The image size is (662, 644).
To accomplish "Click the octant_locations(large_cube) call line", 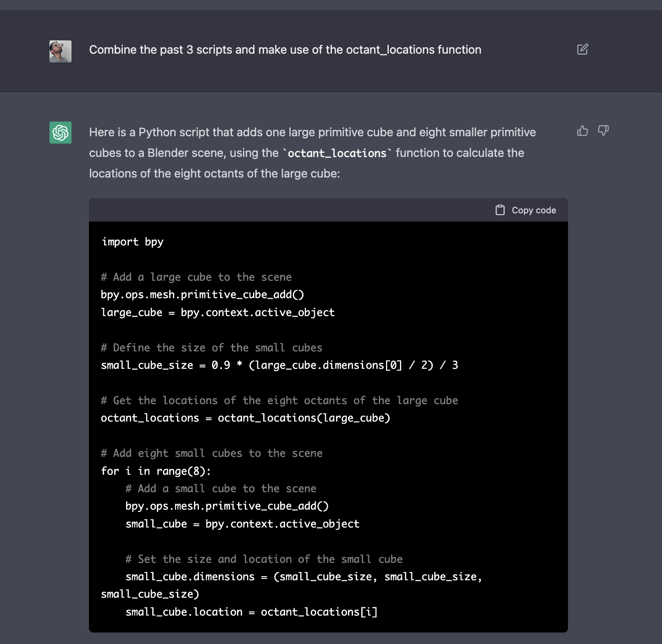I will (245, 418).
